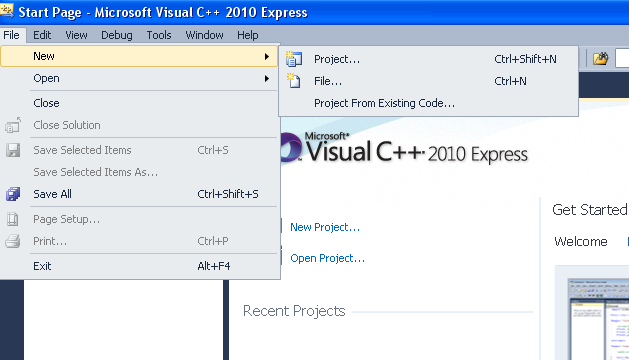The width and height of the screenshot is (629, 360).
Task: Click the Visual C++ app icon in title bar
Action: pos(7,10)
